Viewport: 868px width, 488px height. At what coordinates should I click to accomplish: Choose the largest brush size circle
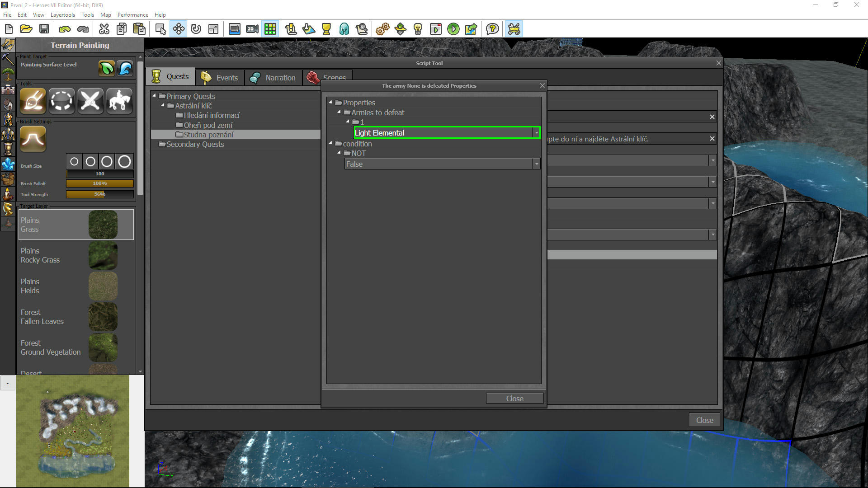coord(124,161)
